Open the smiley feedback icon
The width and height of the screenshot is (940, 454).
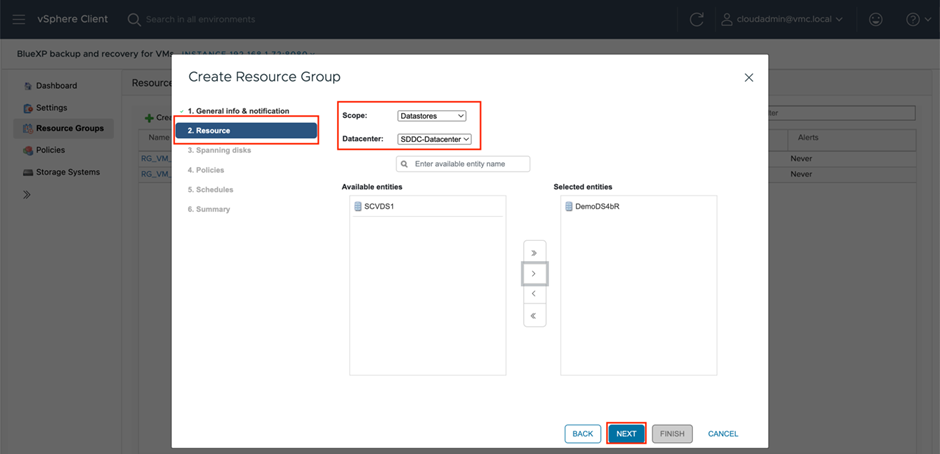[875, 19]
